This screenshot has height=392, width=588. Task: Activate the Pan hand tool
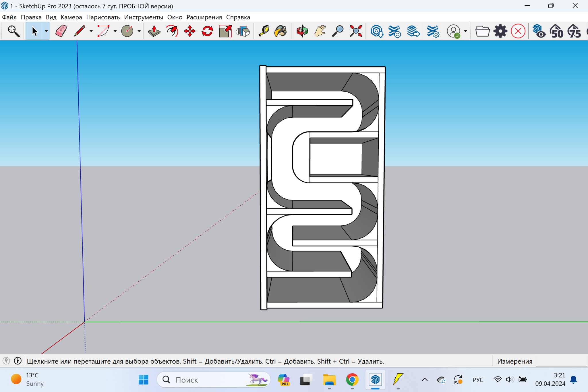pos(320,31)
